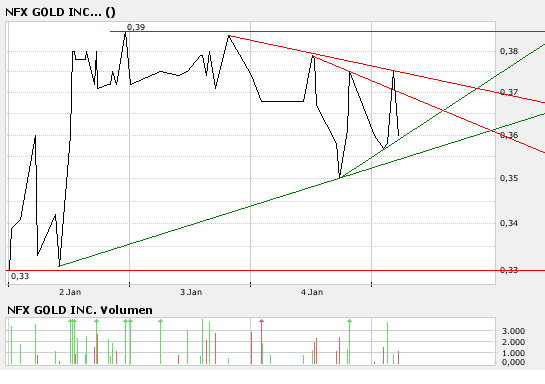Select the '3.Jan' date label

tap(191, 292)
